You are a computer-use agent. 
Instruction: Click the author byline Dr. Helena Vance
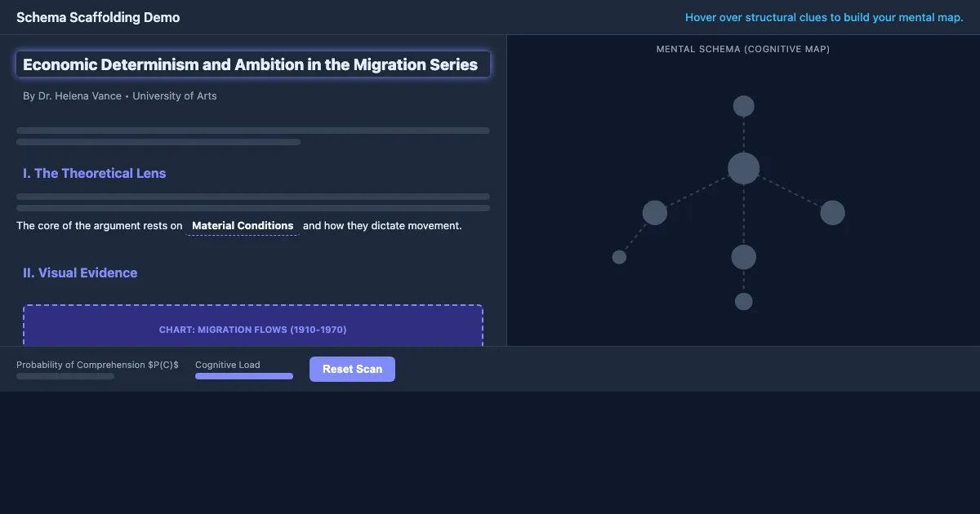[120, 96]
